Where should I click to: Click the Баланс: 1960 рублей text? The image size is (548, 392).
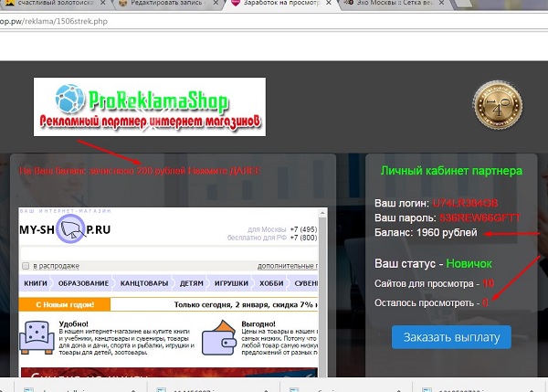coord(426,232)
